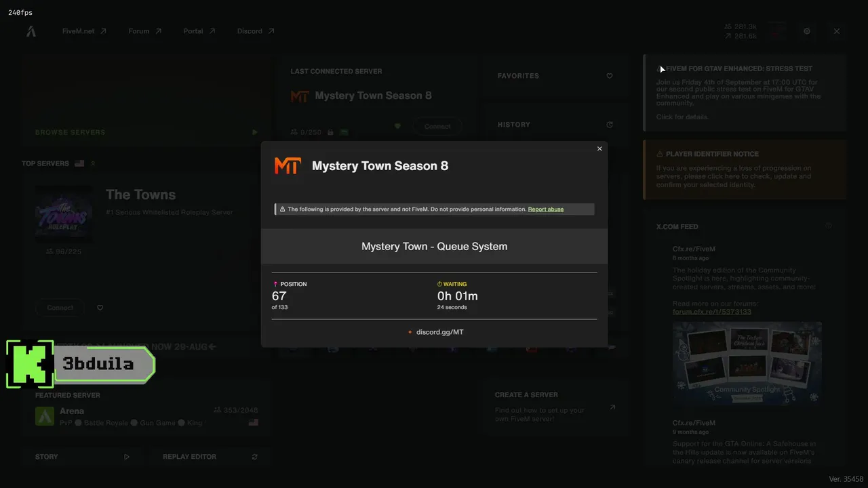Click The Towns server title

140,195
